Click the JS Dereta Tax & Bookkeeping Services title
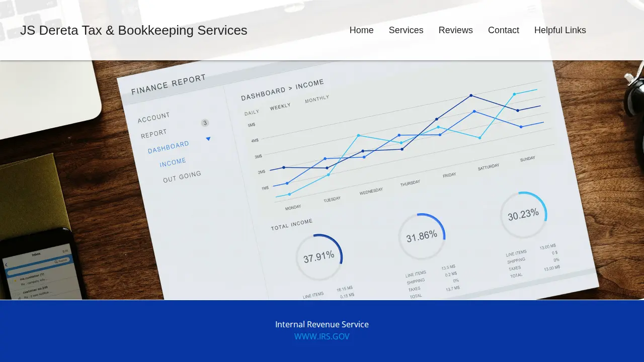This screenshot has width=644, height=362. [134, 30]
